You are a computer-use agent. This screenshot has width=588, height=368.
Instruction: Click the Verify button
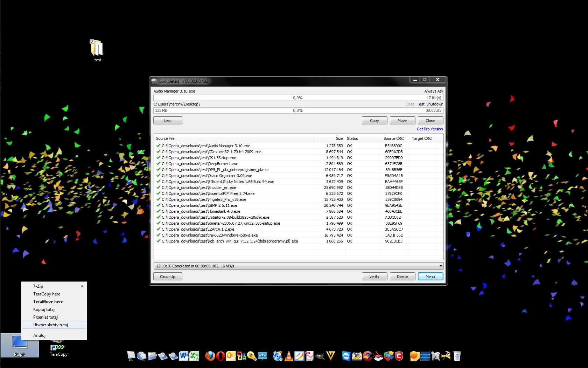[x=374, y=277]
